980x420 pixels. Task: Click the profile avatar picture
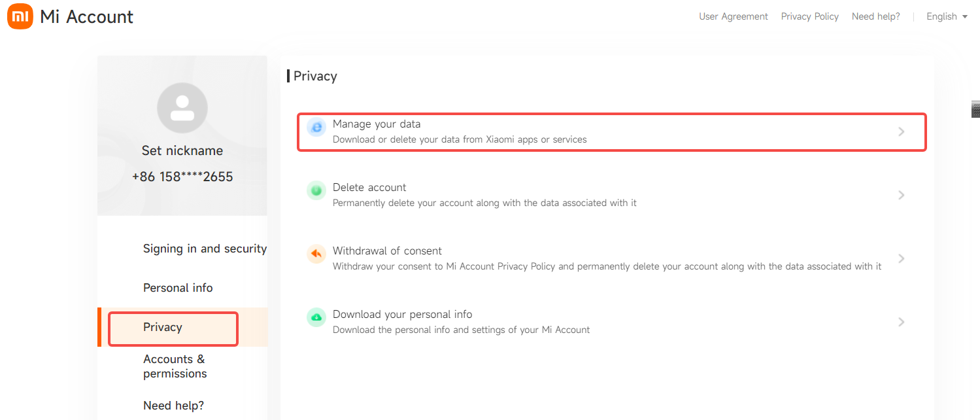pos(182,109)
